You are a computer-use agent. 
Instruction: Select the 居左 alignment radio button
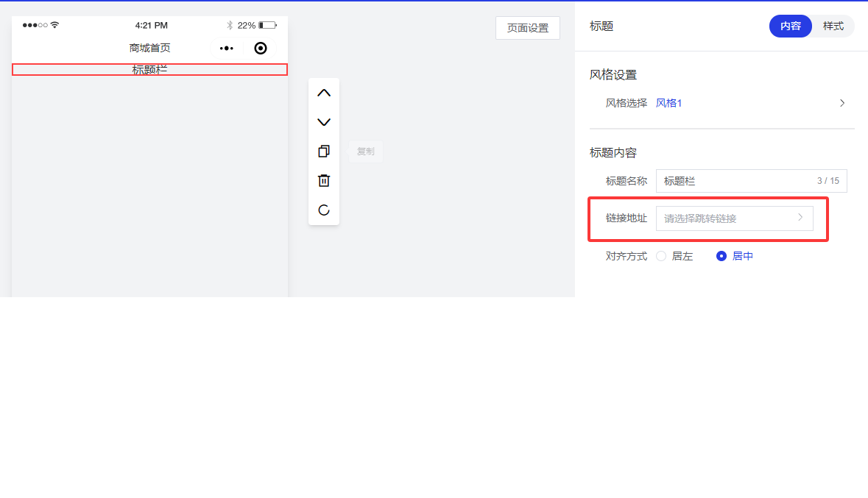click(661, 256)
